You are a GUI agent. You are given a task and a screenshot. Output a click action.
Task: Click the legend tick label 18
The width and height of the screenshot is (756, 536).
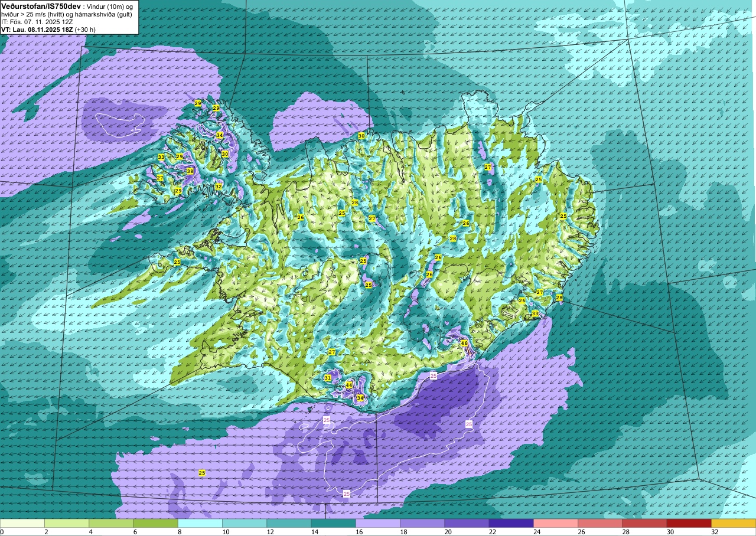tap(403, 532)
